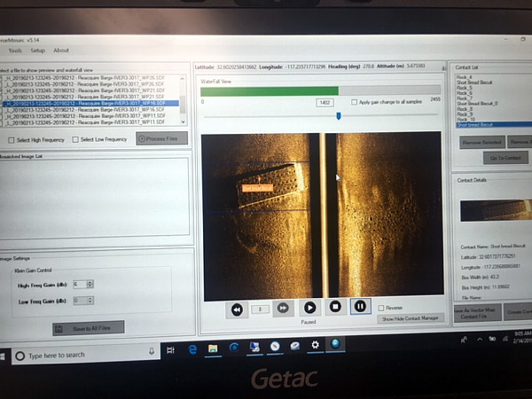Open Settings gear from the taskbar
This screenshot has height=399, width=532.
[x=315, y=345]
